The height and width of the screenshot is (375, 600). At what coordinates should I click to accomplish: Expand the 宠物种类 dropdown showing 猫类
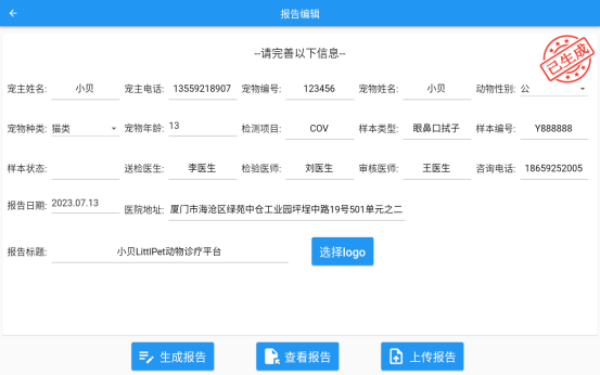tap(85, 129)
